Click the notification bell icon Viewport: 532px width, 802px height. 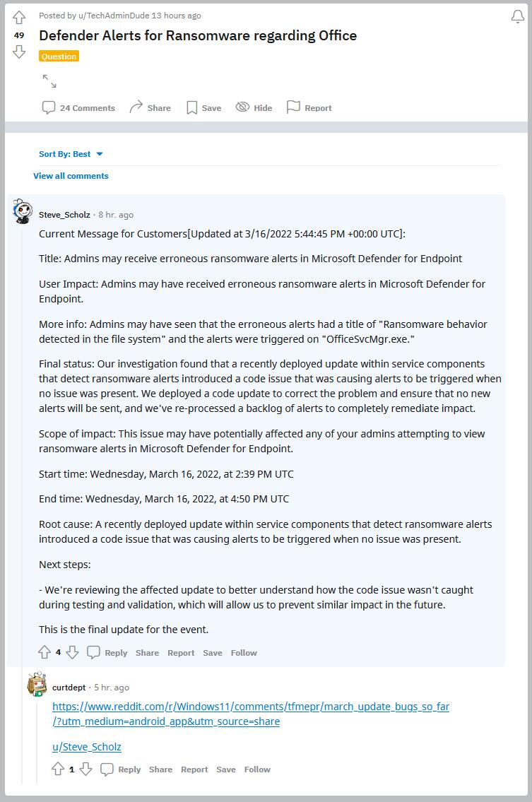(x=518, y=16)
